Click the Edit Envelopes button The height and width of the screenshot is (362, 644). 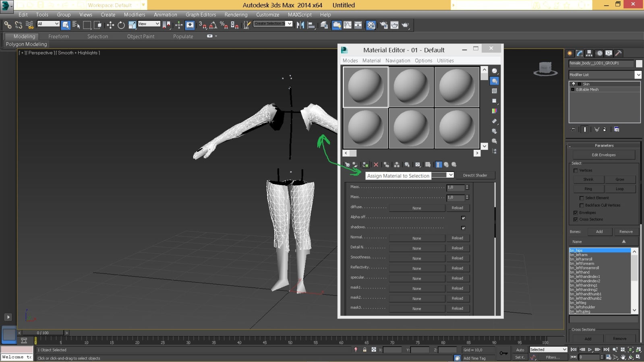603,155
